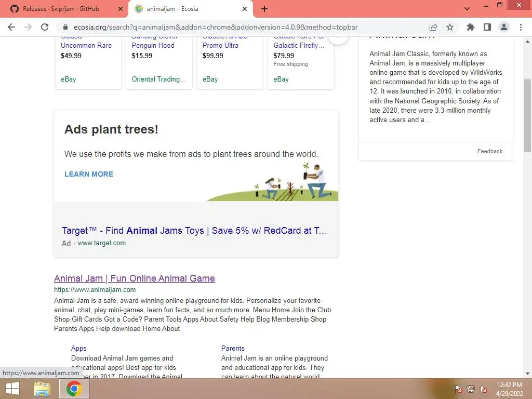Image resolution: width=532 pixels, height=399 pixels.
Task: Click the network tray icon
Action: coord(471,390)
